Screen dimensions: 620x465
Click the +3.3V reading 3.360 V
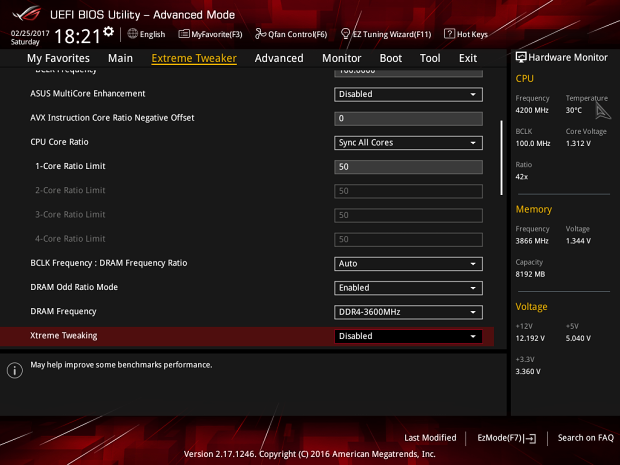(x=528, y=372)
